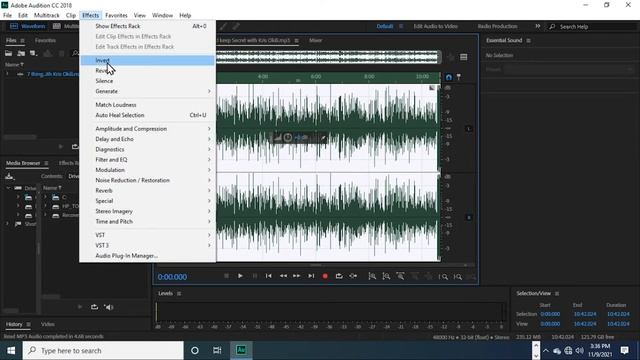This screenshot has width=640, height=360.
Task: Select Radio Production workspace
Action: (x=497, y=26)
